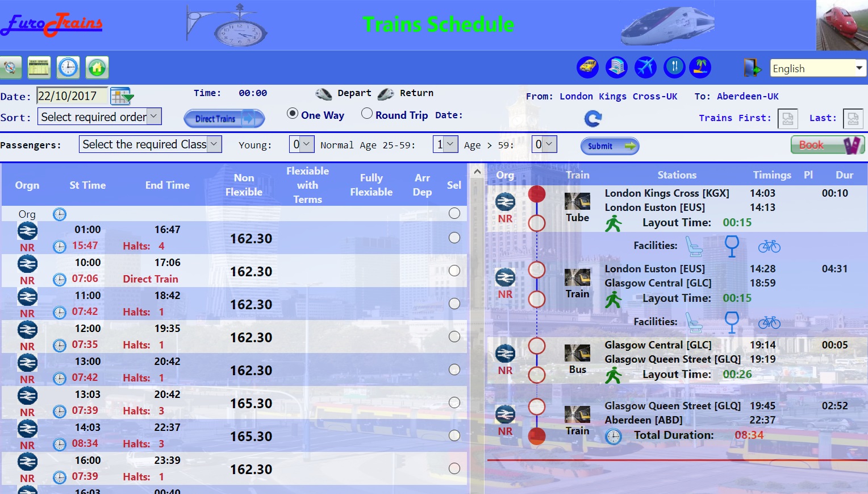Click the Book button
Screen dimensions: 868x494
coord(828,145)
